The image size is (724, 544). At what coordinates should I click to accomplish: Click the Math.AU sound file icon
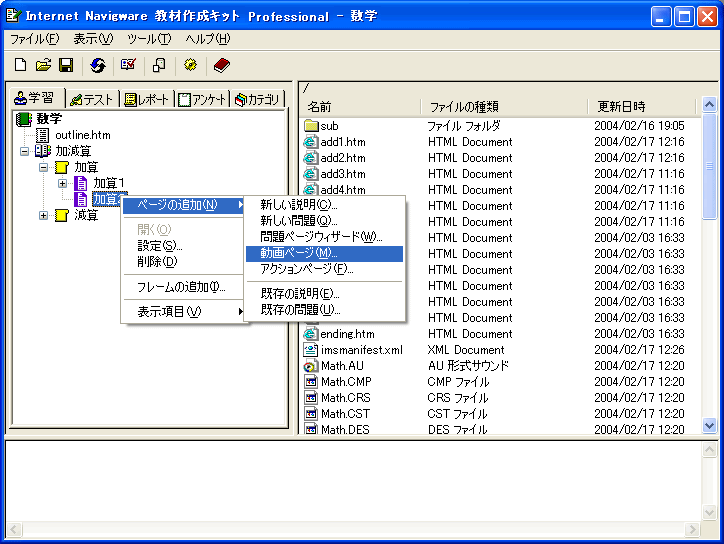pos(311,366)
